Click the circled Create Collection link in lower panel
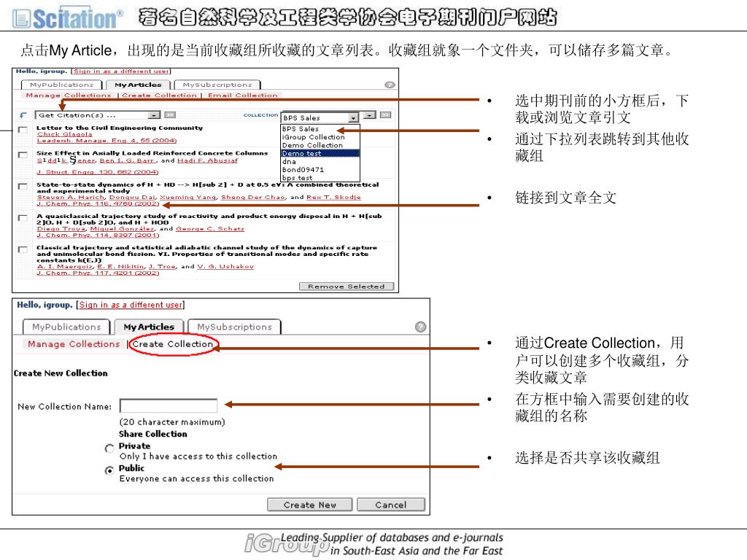The width and height of the screenshot is (747, 560). click(x=172, y=344)
